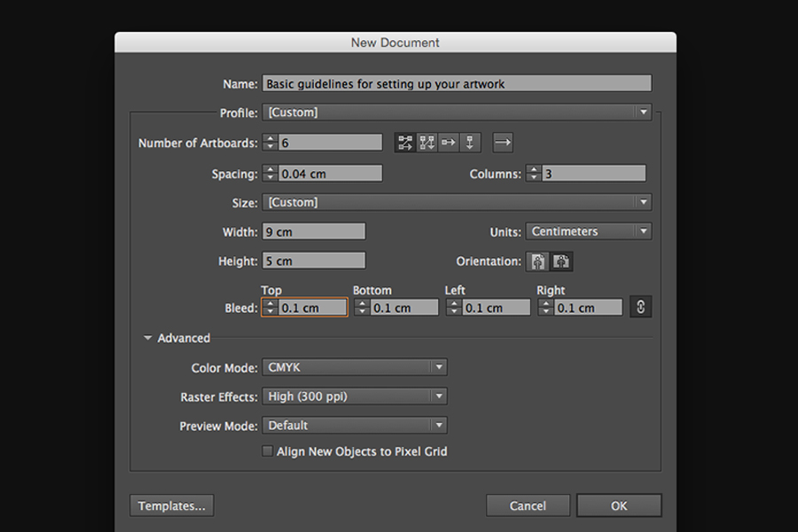Open the Raster Effects dropdown

click(437, 395)
